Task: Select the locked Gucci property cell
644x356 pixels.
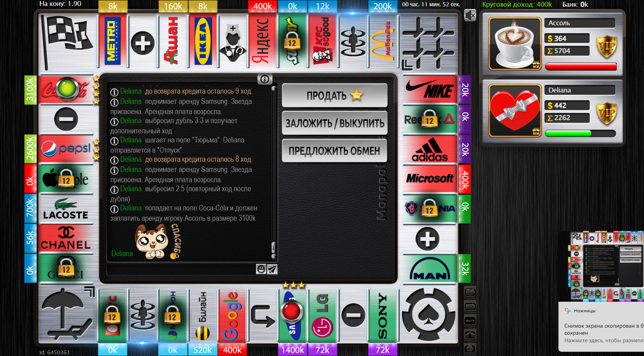Action: click(67, 269)
